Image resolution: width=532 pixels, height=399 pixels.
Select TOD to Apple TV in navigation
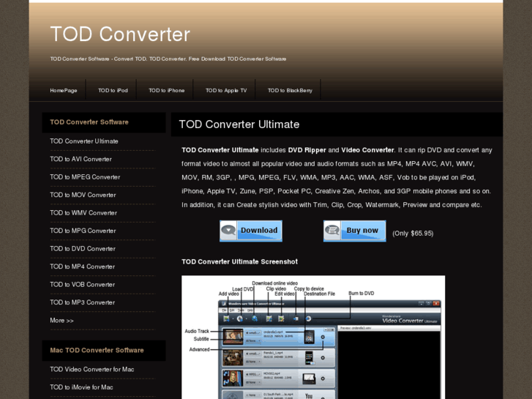tap(226, 90)
